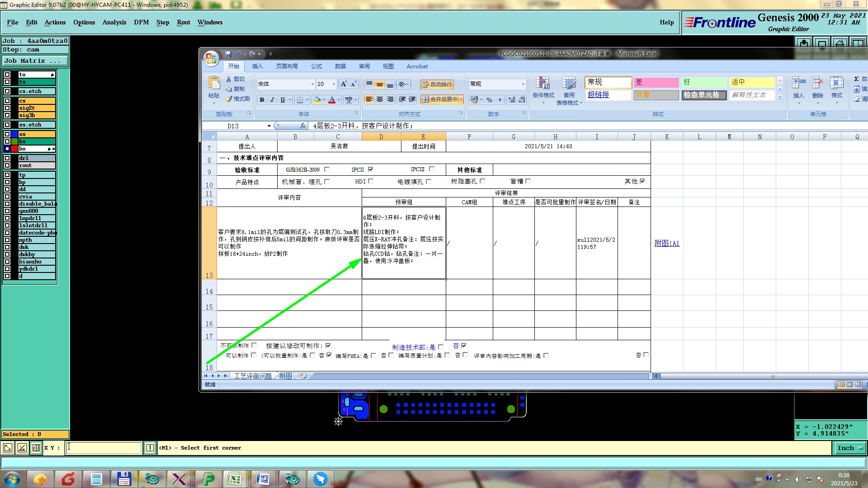
Task: Click the percent style icon
Action: 489,100
